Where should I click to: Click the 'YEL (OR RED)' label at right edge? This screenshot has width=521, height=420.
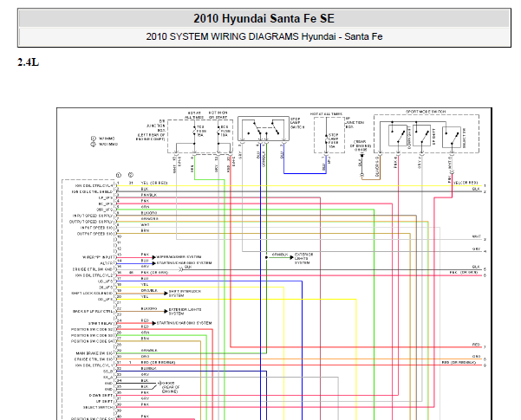point(466,183)
